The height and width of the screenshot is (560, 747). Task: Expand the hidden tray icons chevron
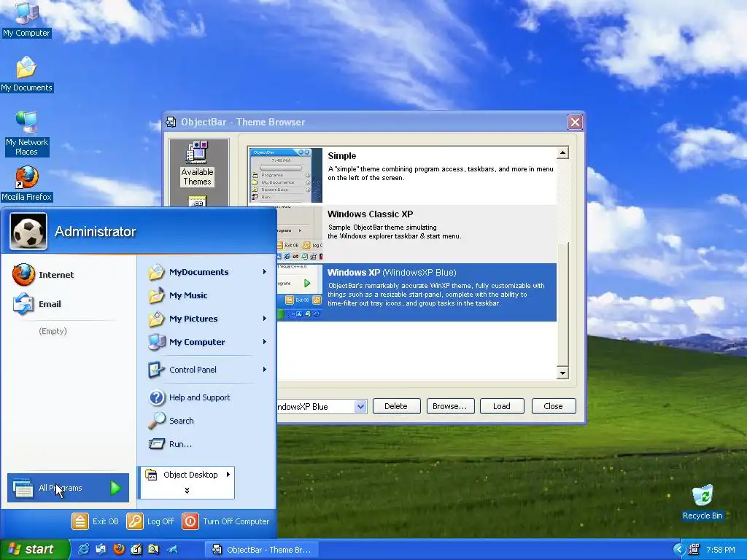coord(679,550)
